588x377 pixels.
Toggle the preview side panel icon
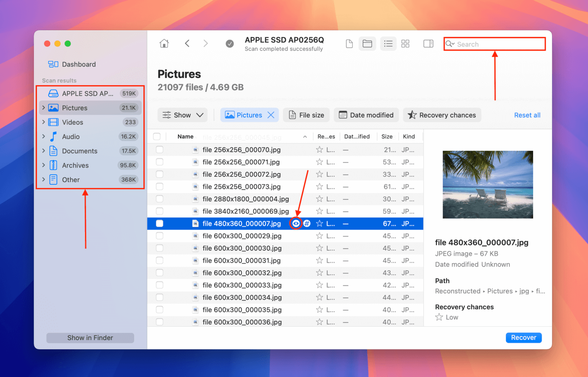(x=428, y=44)
